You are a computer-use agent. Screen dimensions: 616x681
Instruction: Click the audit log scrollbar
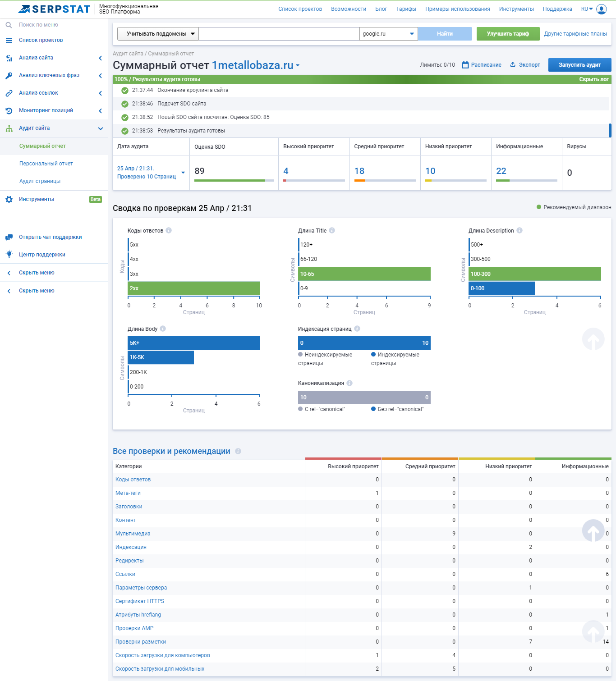[610, 130]
